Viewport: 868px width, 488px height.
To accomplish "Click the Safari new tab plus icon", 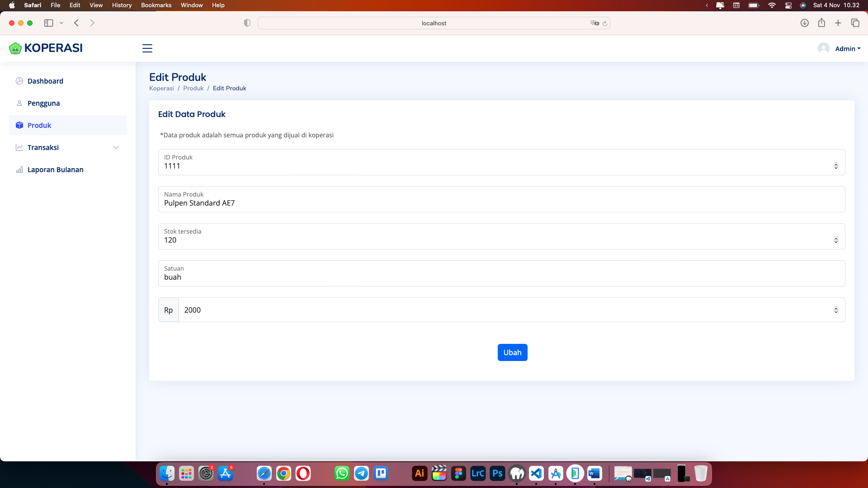I will [x=838, y=23].
